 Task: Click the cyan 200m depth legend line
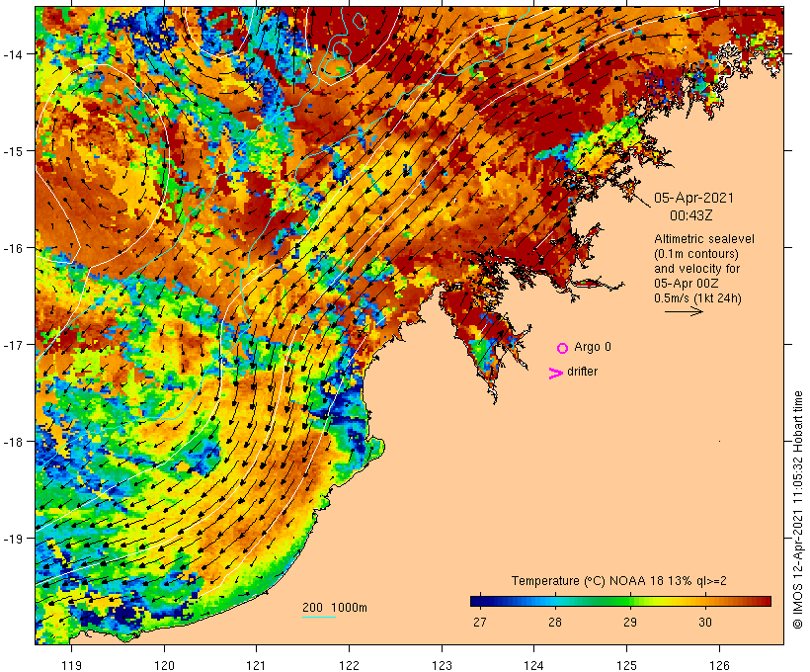click(319, 617)
